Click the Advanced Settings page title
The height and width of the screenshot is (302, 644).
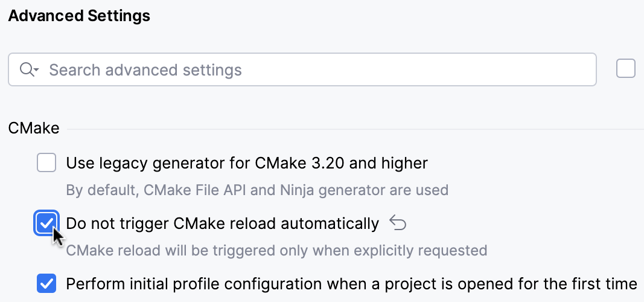(79, 16)
